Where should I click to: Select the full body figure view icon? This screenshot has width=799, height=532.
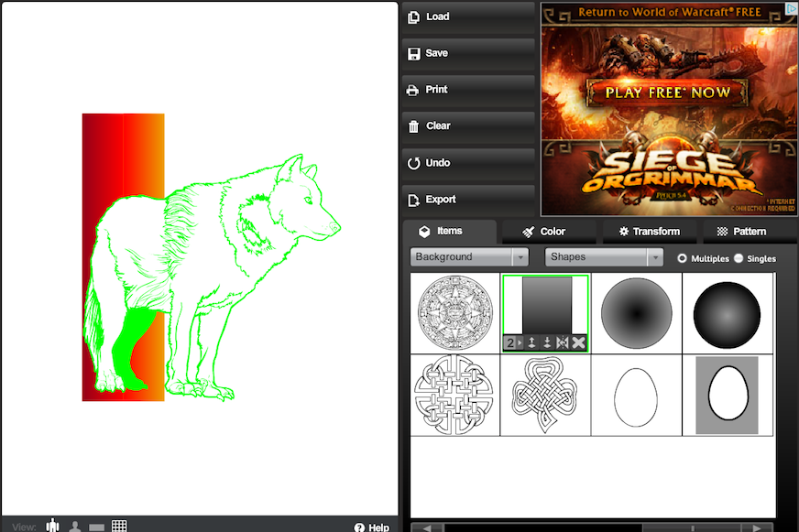point(53,526)
